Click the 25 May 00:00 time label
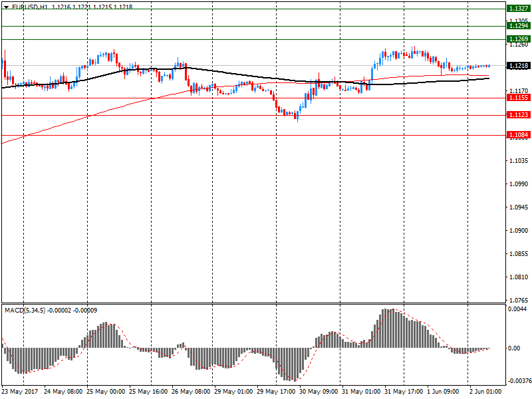The image size is (532, 399). pos(106,392)
